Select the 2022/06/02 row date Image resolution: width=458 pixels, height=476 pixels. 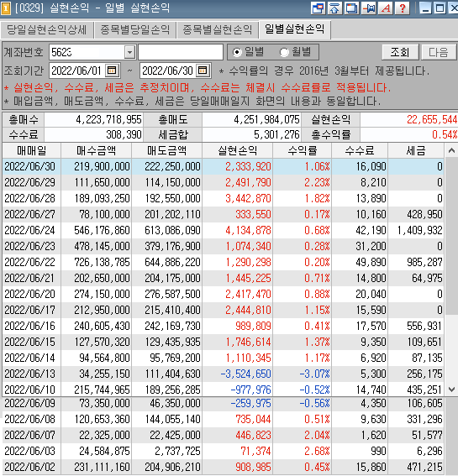tap(29, 467)
